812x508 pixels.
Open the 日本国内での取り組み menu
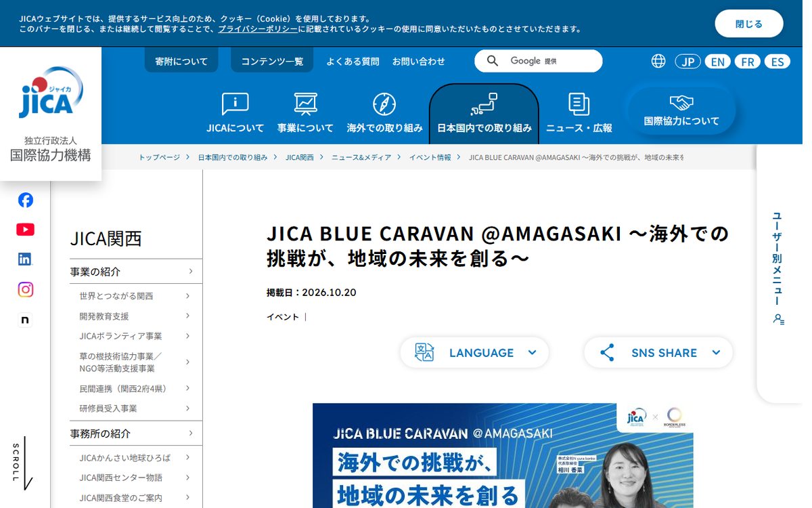coord(484,114)
